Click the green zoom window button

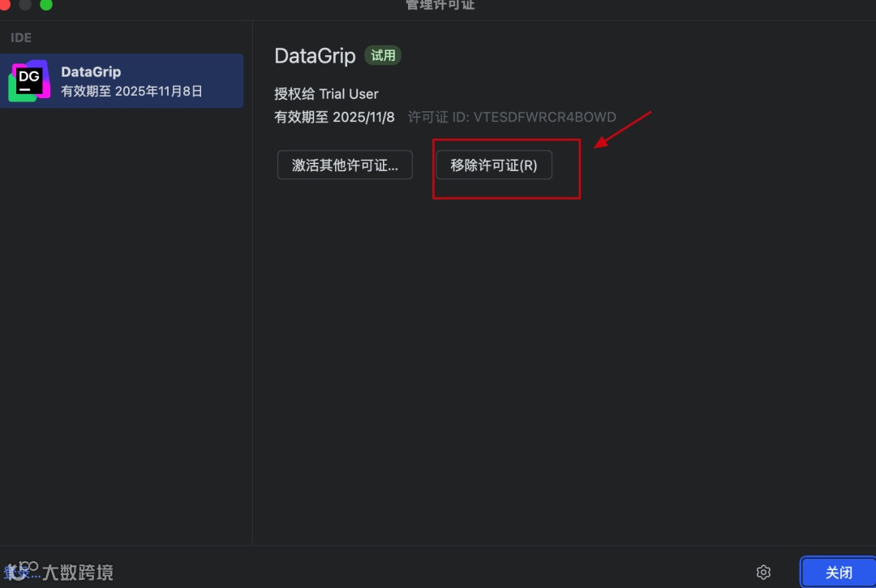45,5
